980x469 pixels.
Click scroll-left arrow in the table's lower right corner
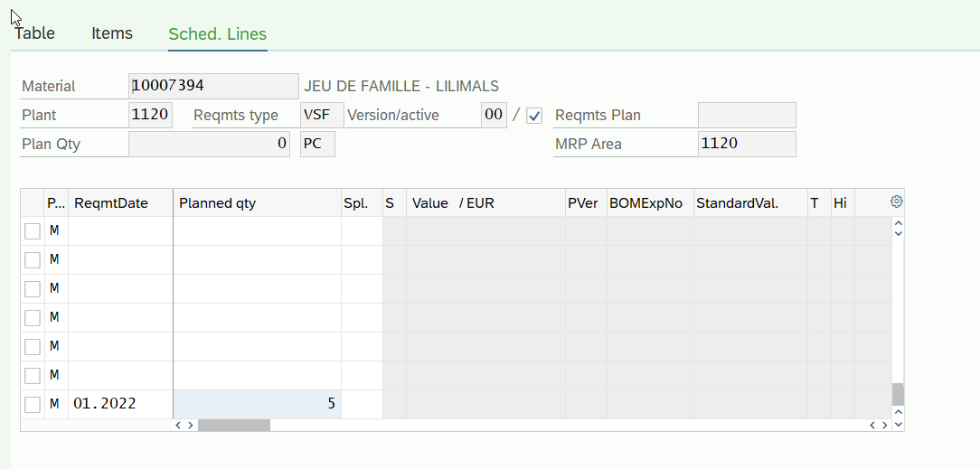(873, 426)
